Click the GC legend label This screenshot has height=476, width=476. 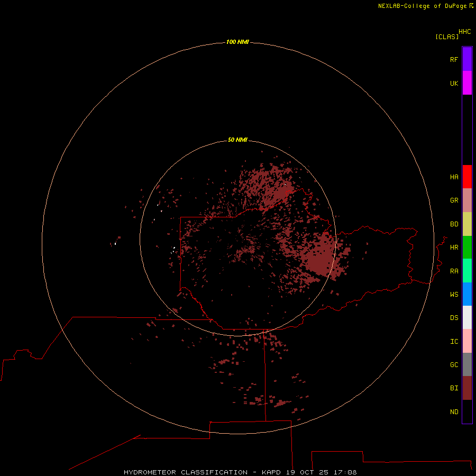(x=454, y=364)
